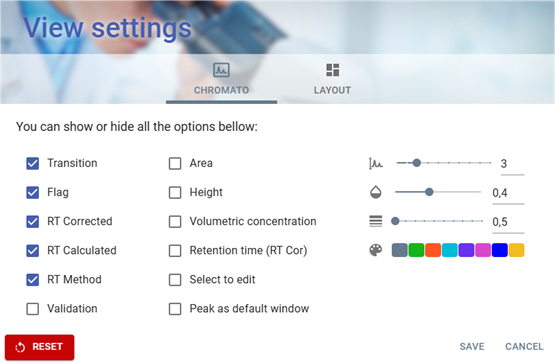Click the SAVE button
This screenshot has height=363, width=555.
[472, 346]
